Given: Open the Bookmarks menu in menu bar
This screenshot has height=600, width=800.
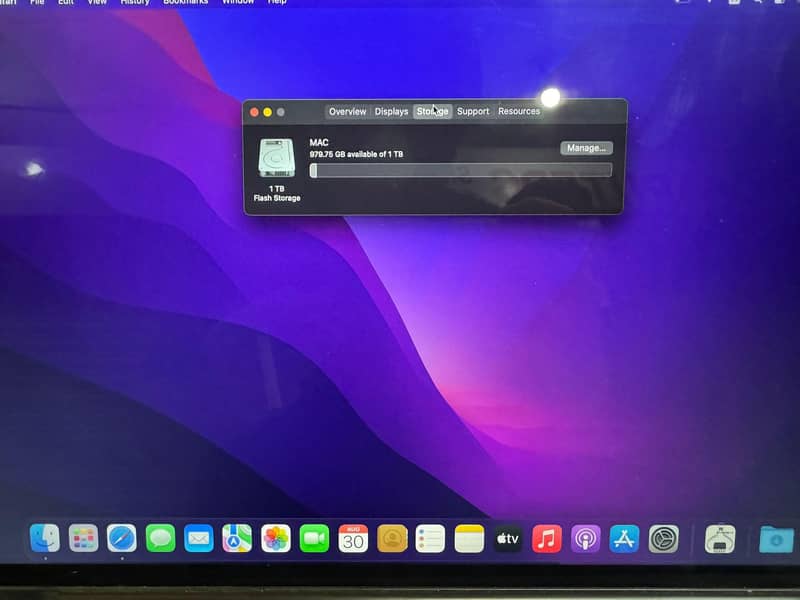Looking at the screenshot, I should coord(185,2).
